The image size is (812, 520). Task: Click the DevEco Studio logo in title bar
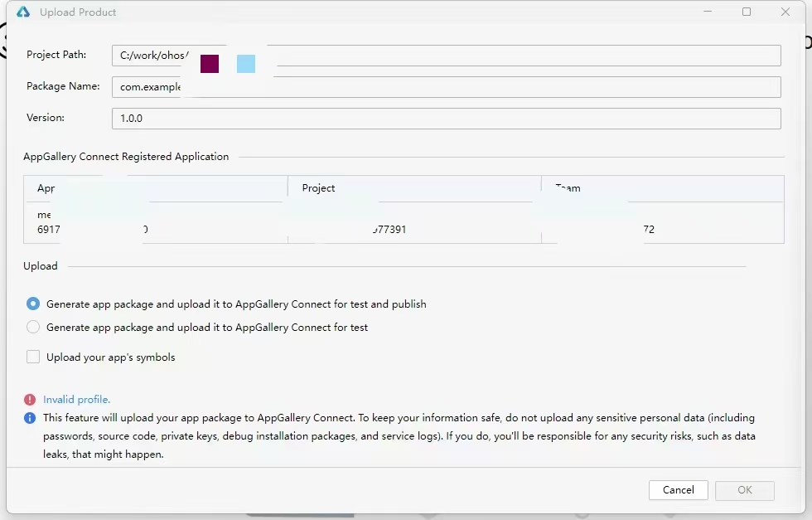point(23,12)
